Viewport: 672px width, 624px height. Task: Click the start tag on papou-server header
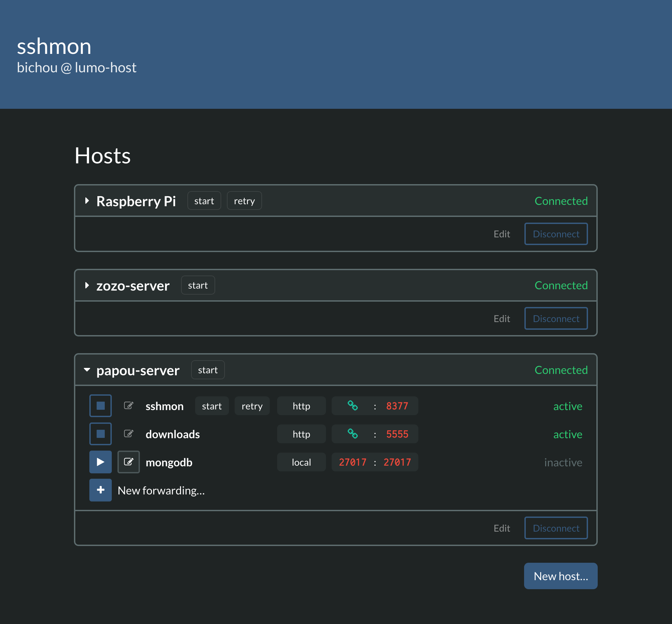pyautogui.click(x=207, y=370)
